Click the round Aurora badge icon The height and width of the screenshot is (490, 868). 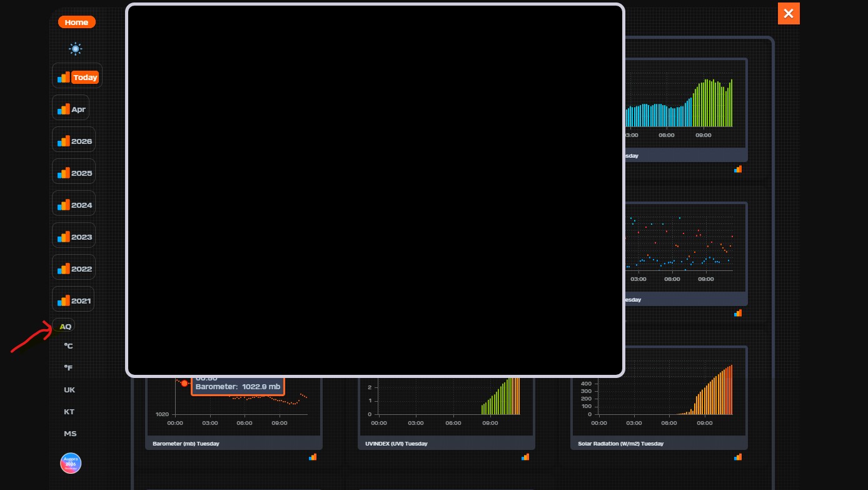coord(71,464)
